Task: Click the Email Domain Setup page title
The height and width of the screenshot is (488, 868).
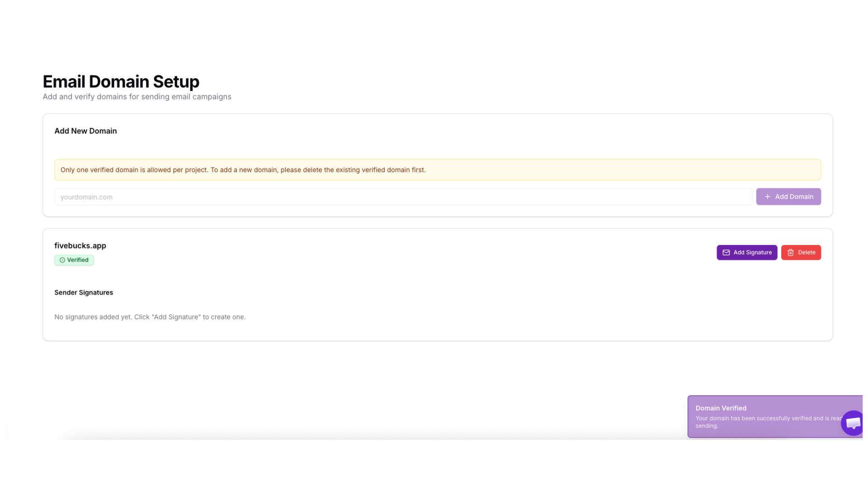Action: pos(121,82)
